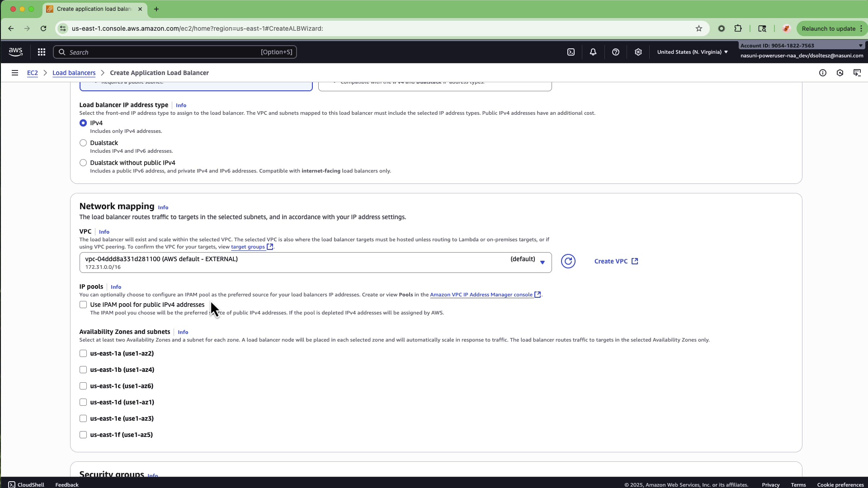Open the Services grid menu
Viewport: 868px width, 488px height.
[41, 52]
